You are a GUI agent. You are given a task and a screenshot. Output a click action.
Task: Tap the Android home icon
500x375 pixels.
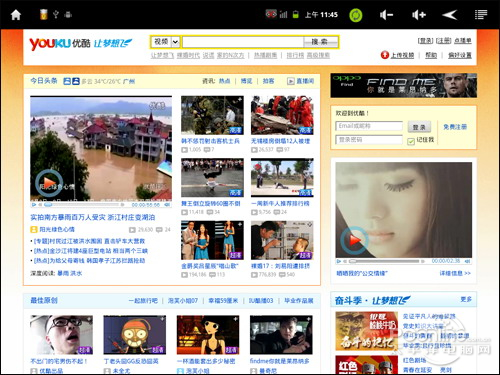coord(16,15)
